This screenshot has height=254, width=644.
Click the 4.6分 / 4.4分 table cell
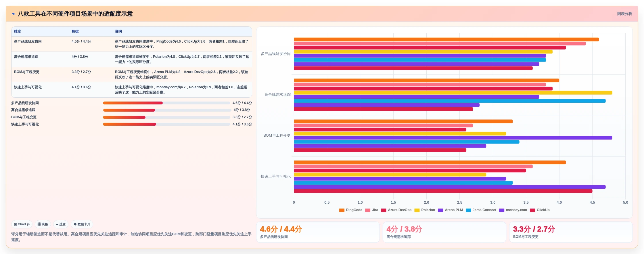coord(81,42)
